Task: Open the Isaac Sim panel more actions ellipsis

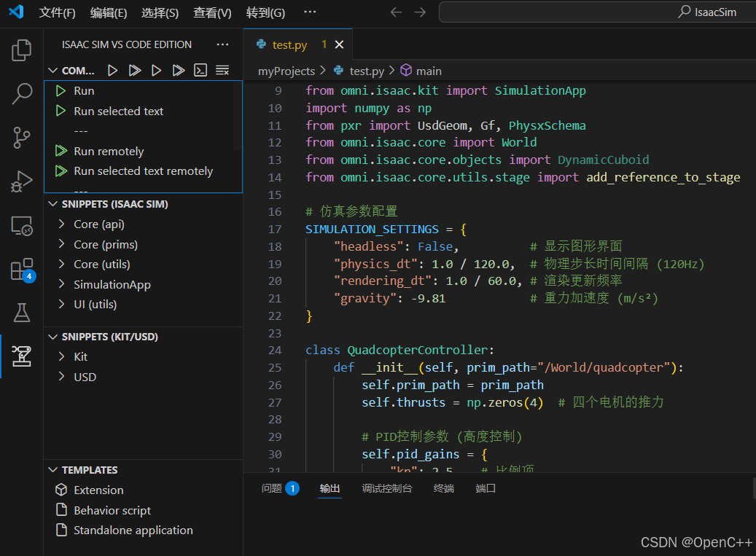Action: click(223, 44)
